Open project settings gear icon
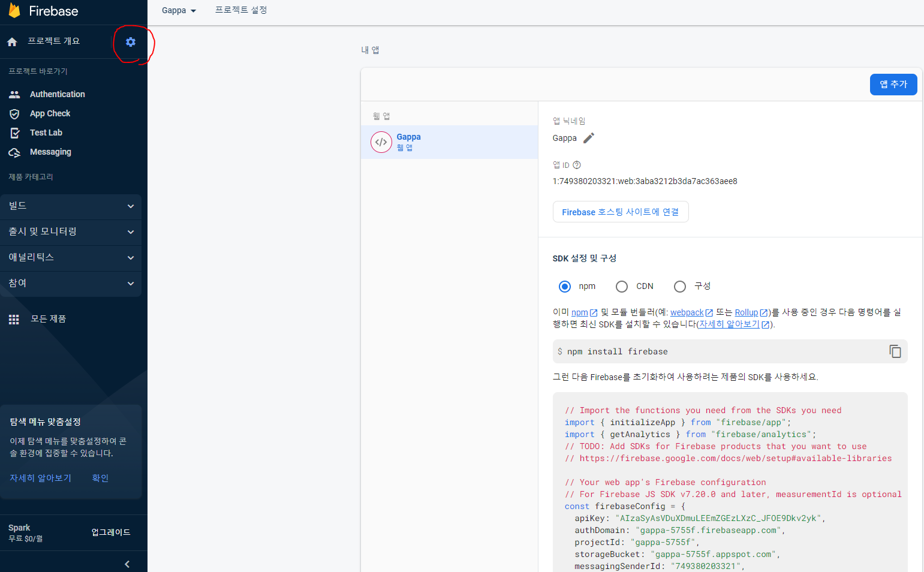Image resolution: width=924 pixels, height=572 pixels. click(x=131, y=42)
